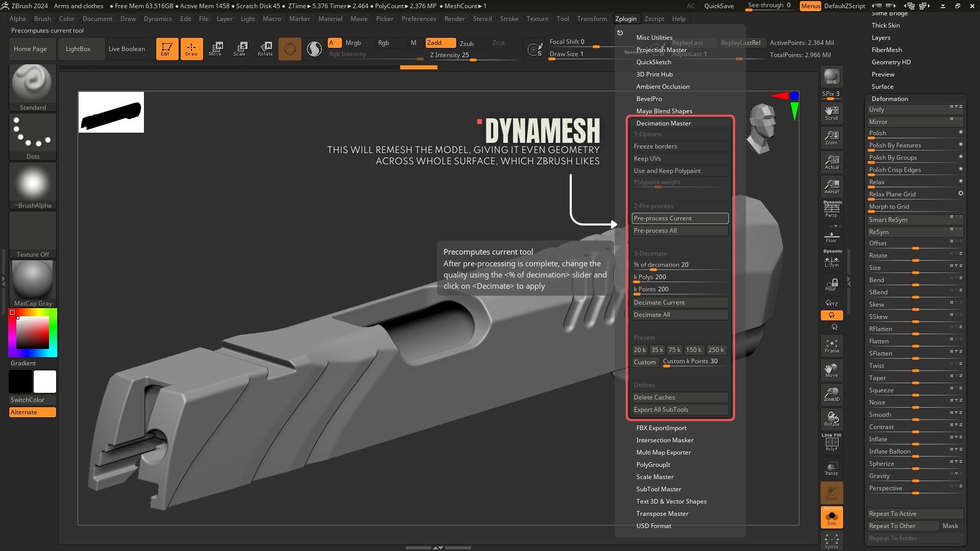Toggle the PolyF line fill icon

(x=831, y=443)
